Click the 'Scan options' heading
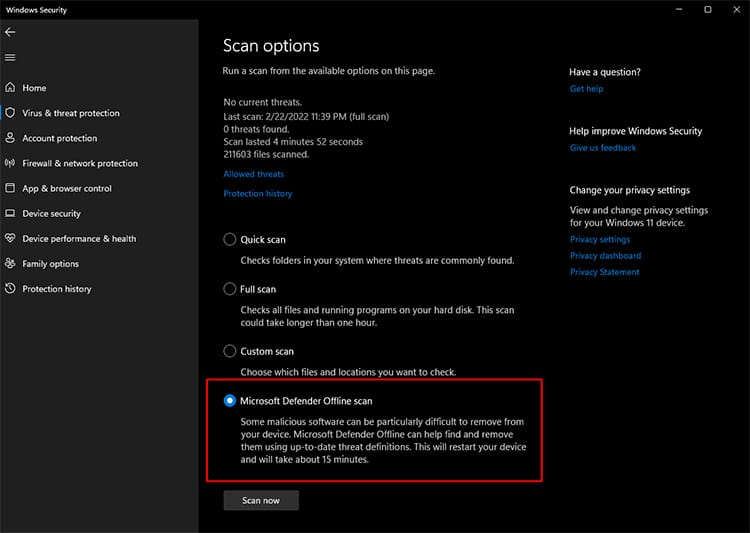 271,46
